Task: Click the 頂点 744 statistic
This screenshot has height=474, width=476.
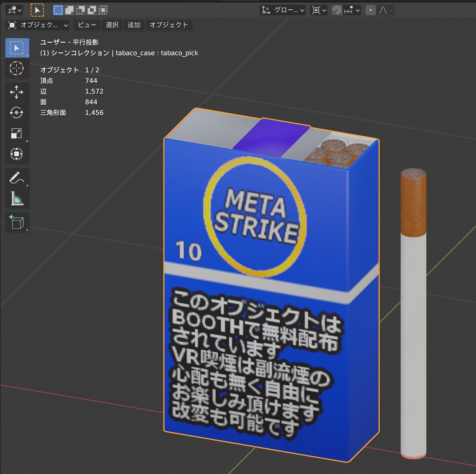Action: pos(69,81)
